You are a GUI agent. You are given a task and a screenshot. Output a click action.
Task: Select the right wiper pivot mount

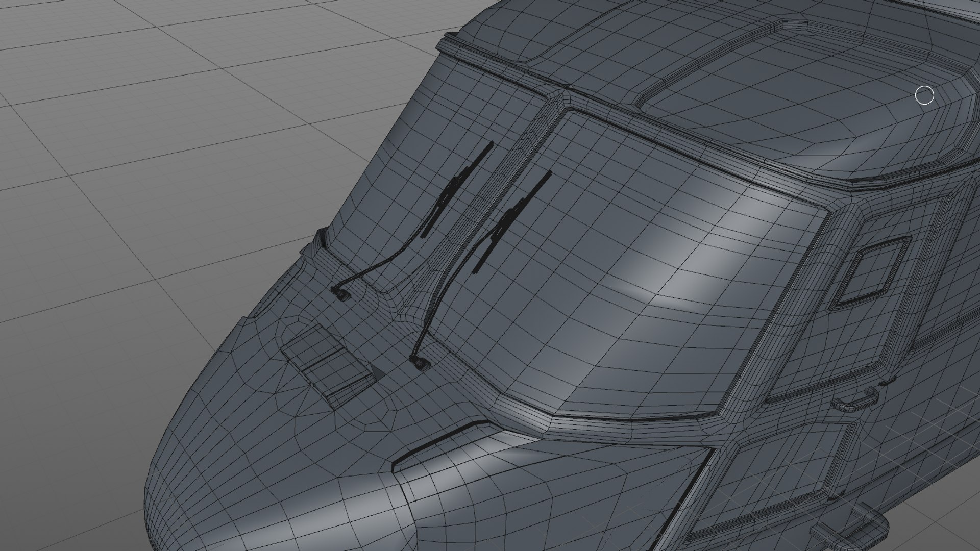tap(421, 363)
